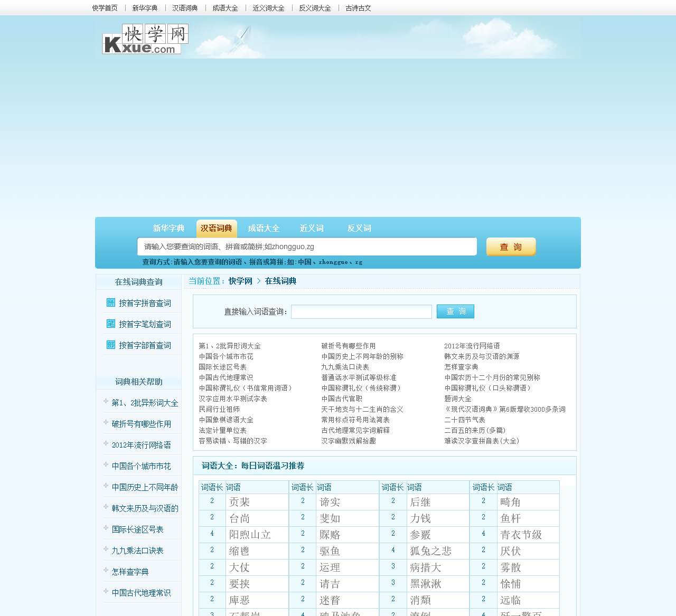This screenshot has width=676, height=616.
Task: Open 快学首页 in the top navigation
Action: (105, 8)
